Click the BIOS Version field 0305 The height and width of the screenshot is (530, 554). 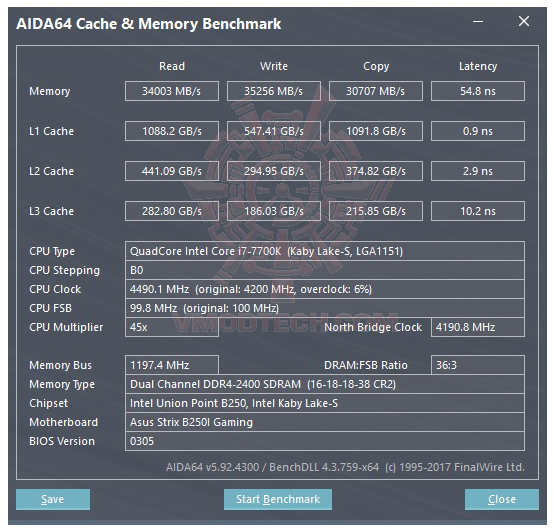pos(325,441)
